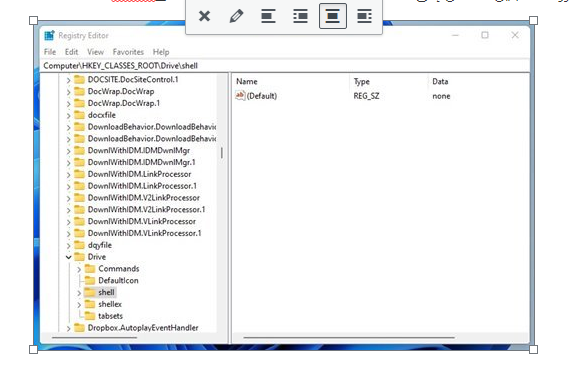Select the tabsets key

[x=110, y=316]
